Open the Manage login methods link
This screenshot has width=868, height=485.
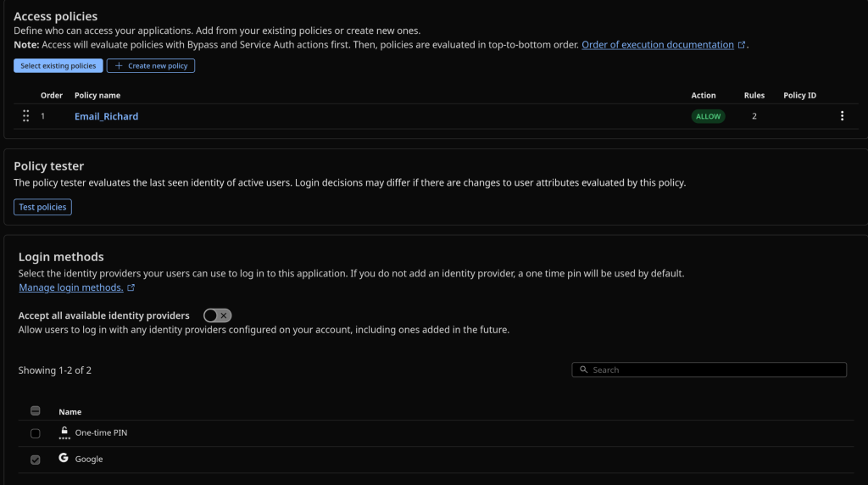(70, 288)
